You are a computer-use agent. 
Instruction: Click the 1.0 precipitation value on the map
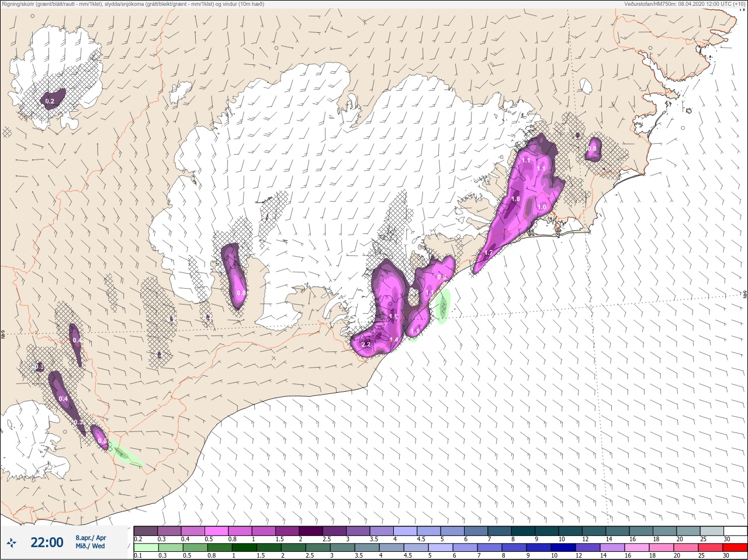click(542, 207)
